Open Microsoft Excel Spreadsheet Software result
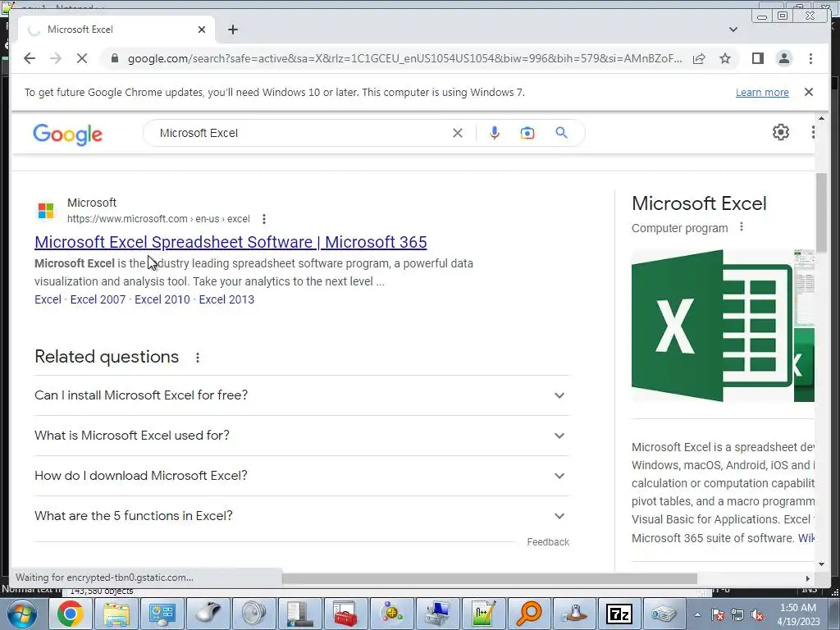Image resolution: width=840 pixels, height=630 pixels. [x=231, y=242]
